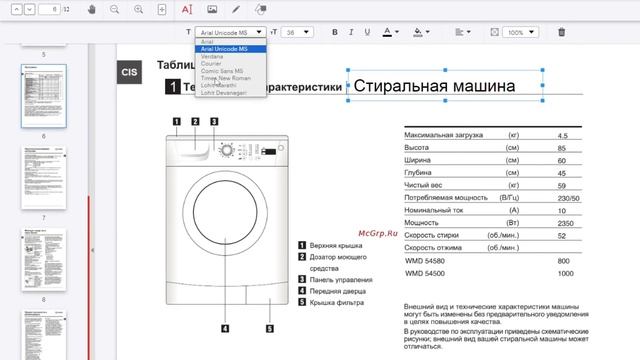Click the thumbnail panel scrollbar
The height and width of the screenshot is (360, 640).
tap(89, 278)
